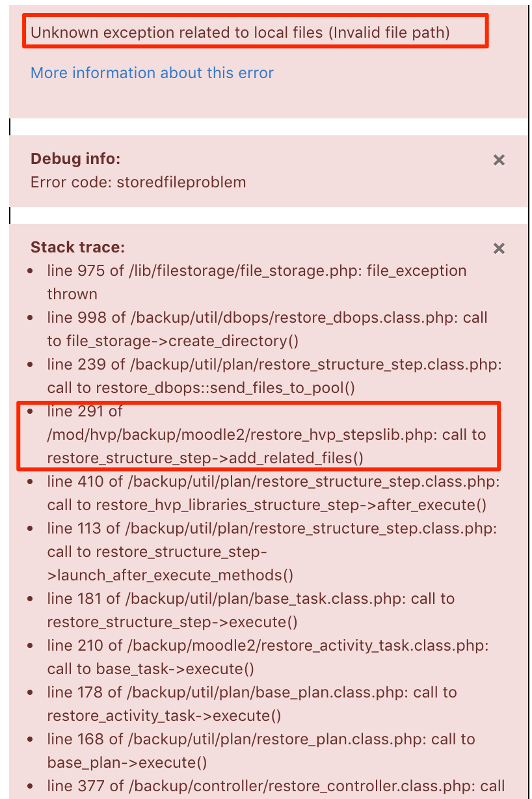Close the Stack trace panel using its X
Screen dimensions: 532x799
point(499,249)
